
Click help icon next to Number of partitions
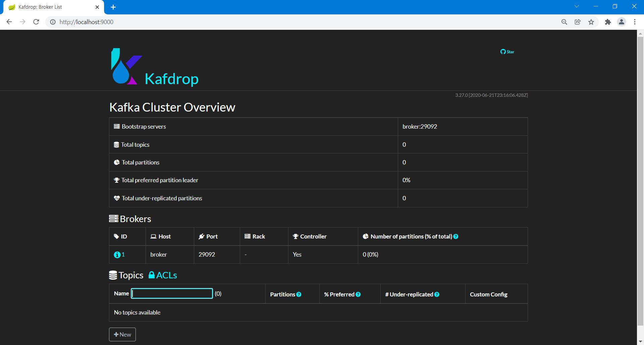coord(456,236)
